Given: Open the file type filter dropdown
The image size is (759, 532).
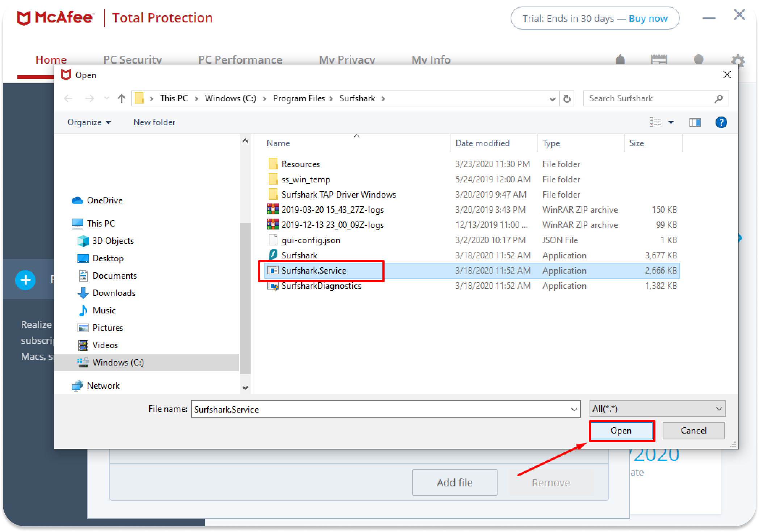Looking at the screenshot, I should [657, 409].
